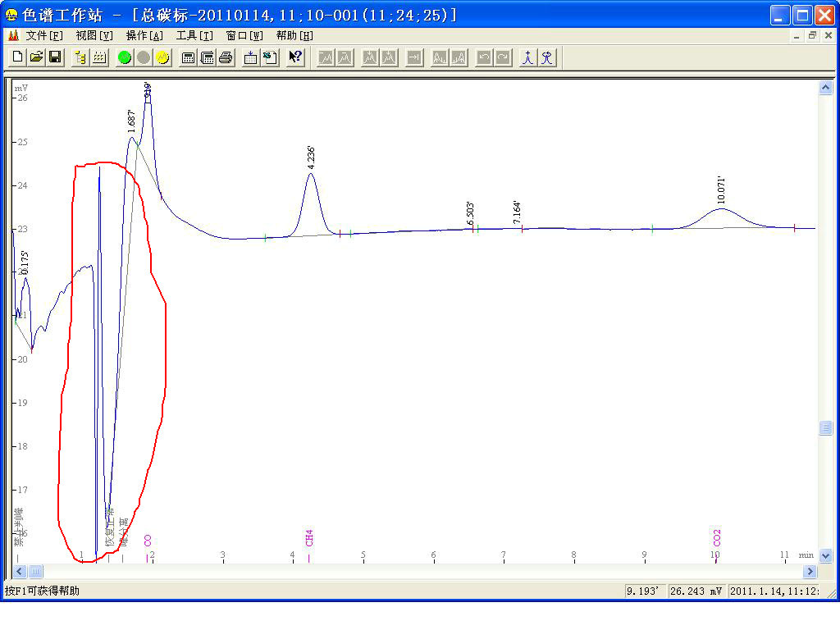Viewport: 840px width, 630px height.
Task: Click the grayed peak area icon beside baseline icon
Action: pos(459,57)
